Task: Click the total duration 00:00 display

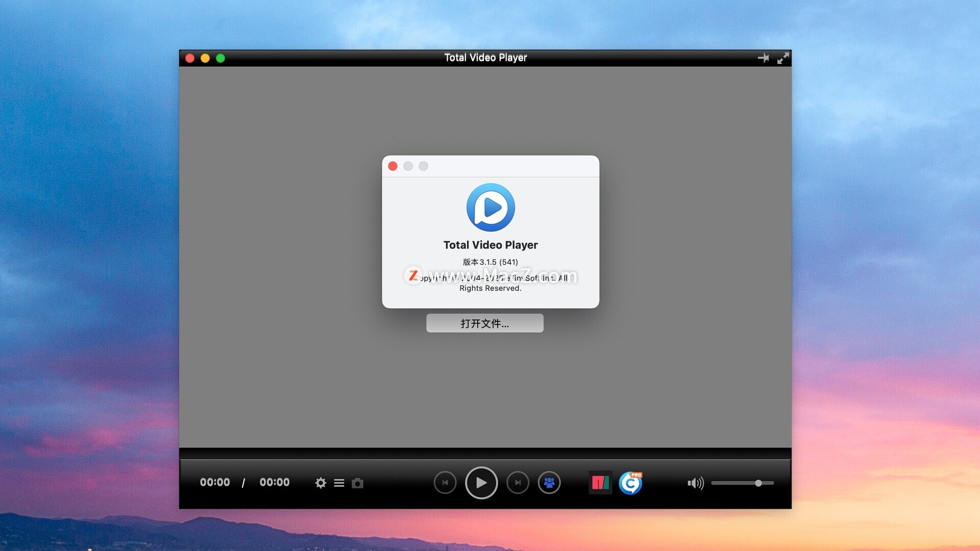Action: [275, 482]
